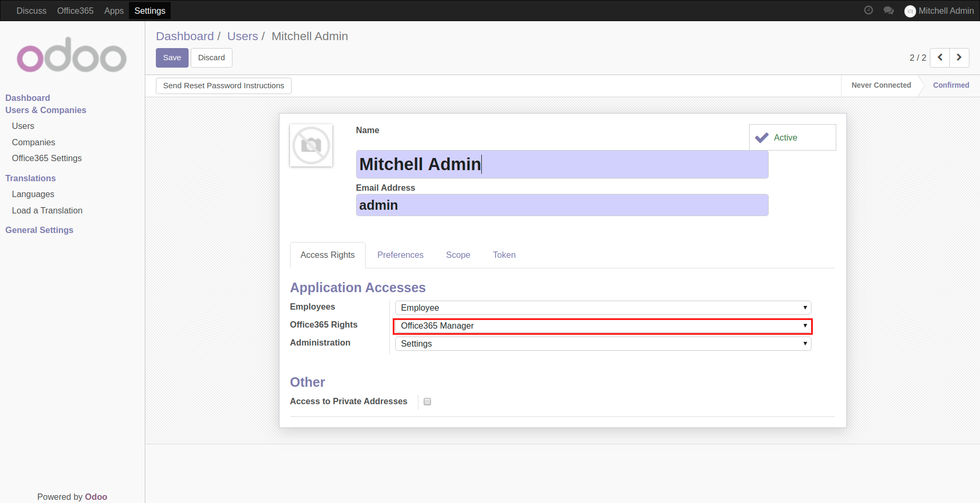Click into the Email Address field

[x=562, y=205]
